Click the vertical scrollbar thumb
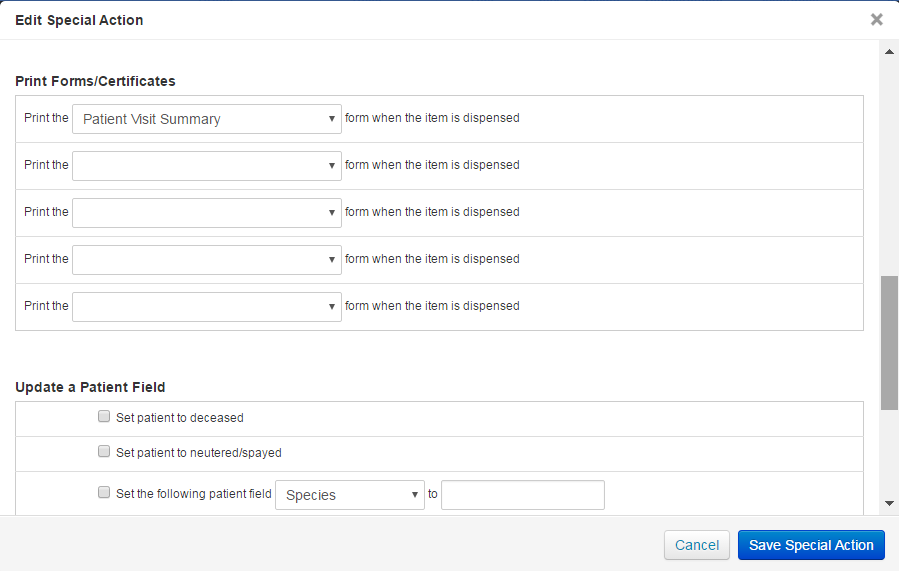 point(888,342)
